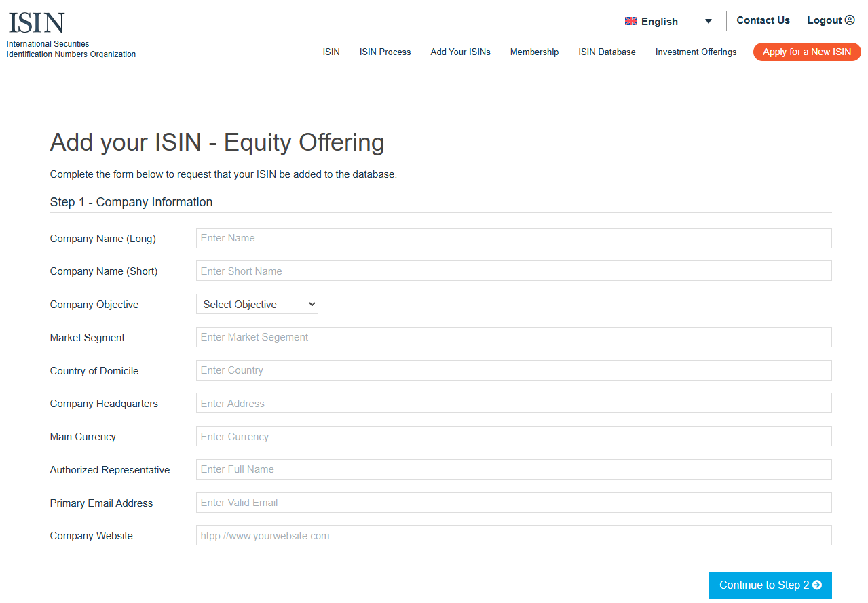Select the Authorized Representative name field
Viewport: 868px width, 603px height.
(514, 469)
